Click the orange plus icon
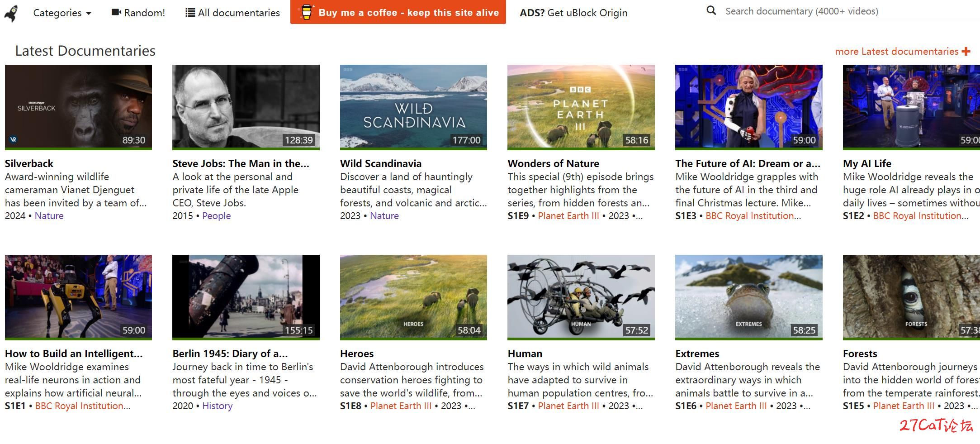 [x=966, y=52]
